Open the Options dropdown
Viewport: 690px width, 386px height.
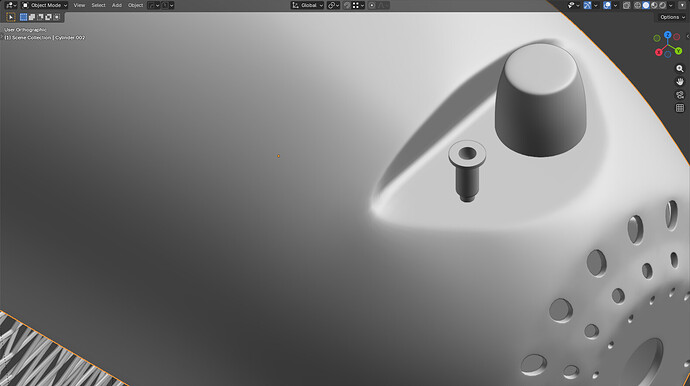[x=672, y=17]
